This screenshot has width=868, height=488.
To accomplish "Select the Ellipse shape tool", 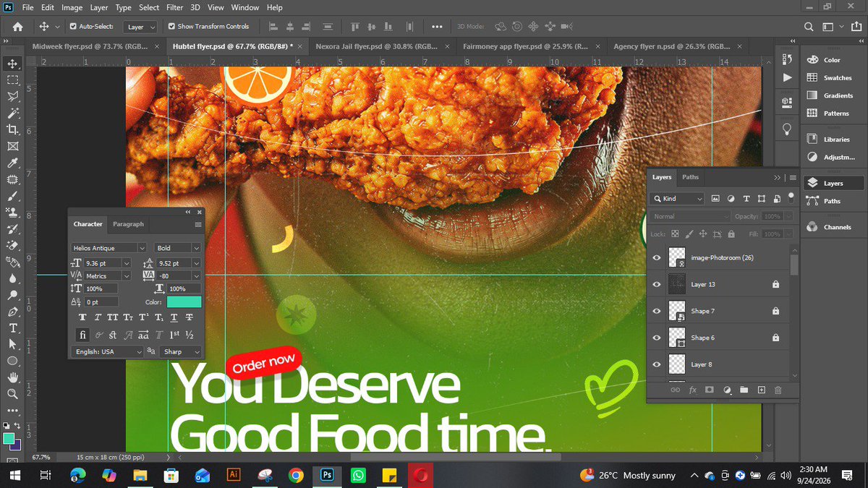I will point(12,361).
